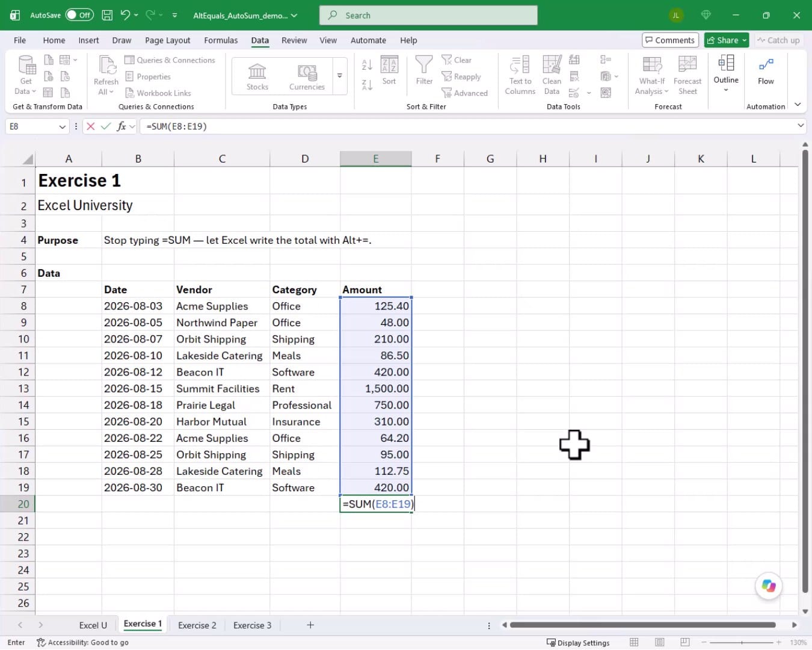Viewport: 812px width, 650px height.
Task: Click From Text/CSV icon
Action: (49, 60)
